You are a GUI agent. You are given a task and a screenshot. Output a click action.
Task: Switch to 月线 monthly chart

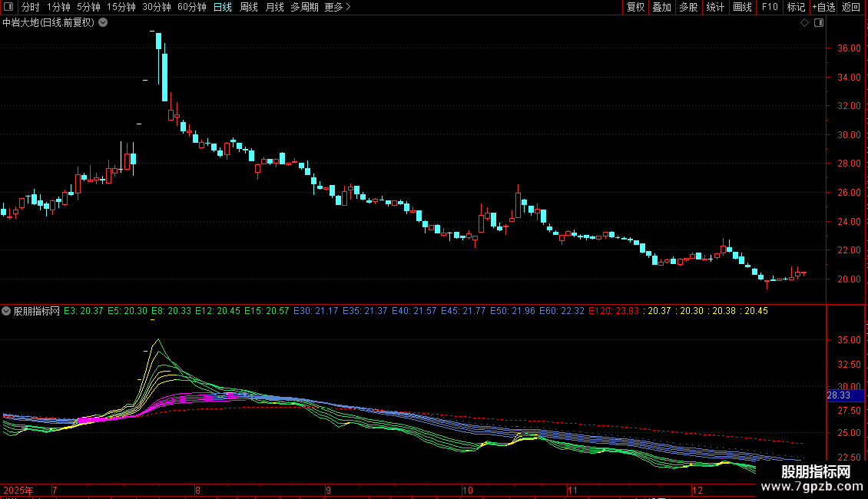click(x=274, y=7)
